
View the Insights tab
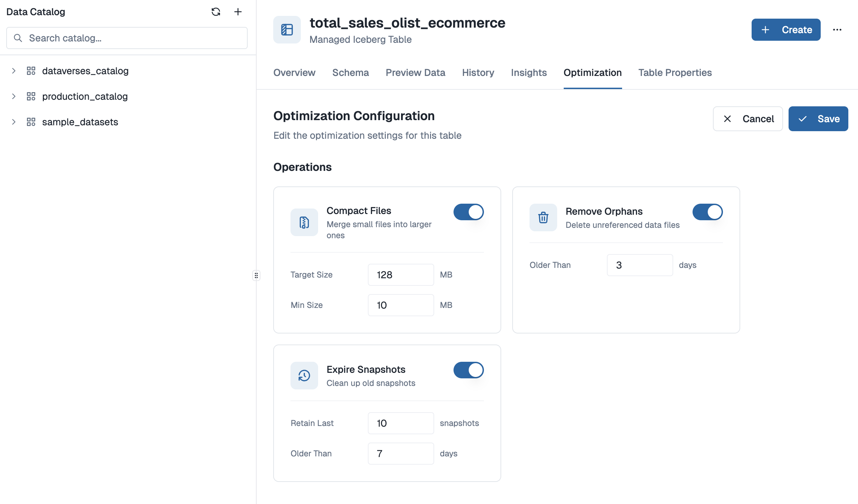[529, 72]
